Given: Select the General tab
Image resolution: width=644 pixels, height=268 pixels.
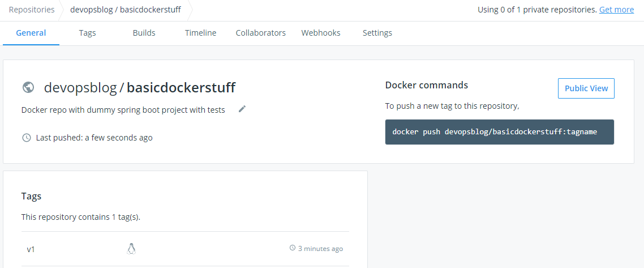Looking at the screenshot, I should 31,33.
